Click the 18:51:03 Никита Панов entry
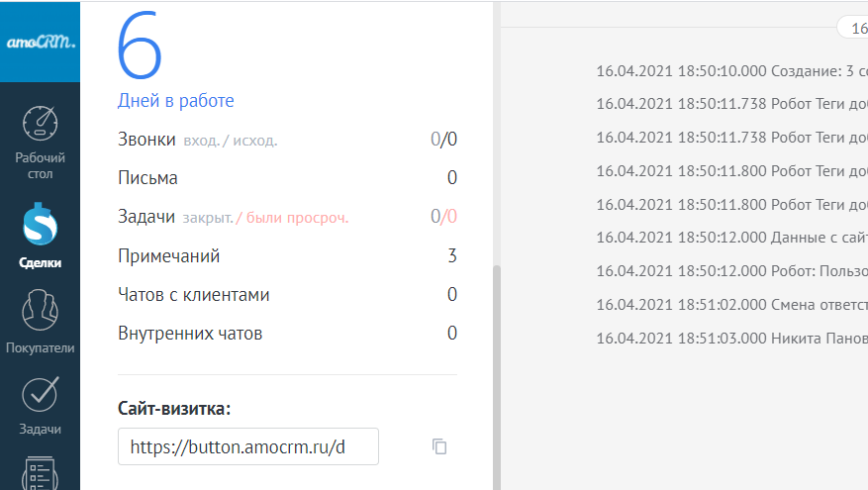 [x=731, y=339]
